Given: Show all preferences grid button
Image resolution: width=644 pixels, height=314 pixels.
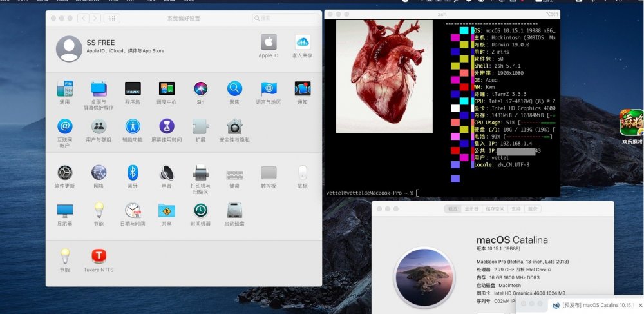Looking at the screenshot, I should [111, 18].
